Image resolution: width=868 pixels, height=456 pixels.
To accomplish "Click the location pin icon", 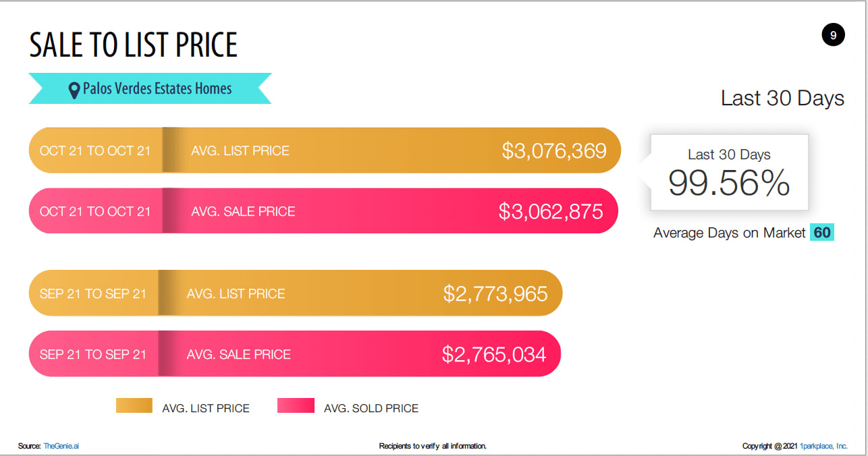I will click(x=74, y=90).
